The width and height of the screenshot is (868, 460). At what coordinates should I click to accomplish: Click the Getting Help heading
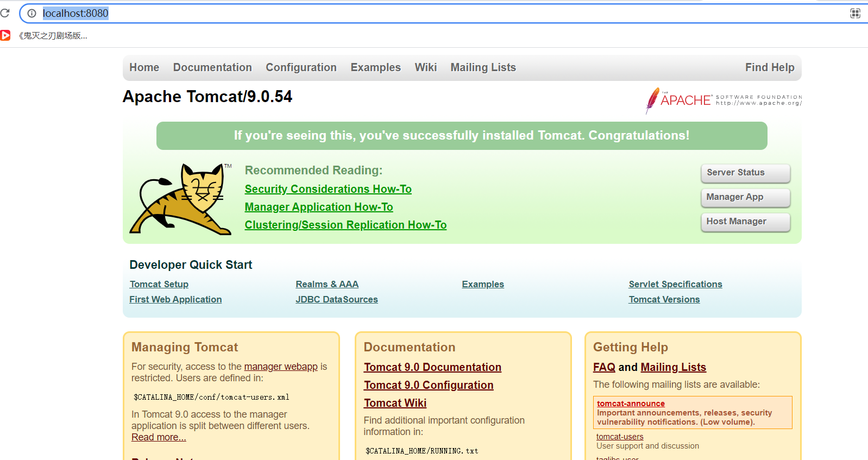(x=631, y=347)
